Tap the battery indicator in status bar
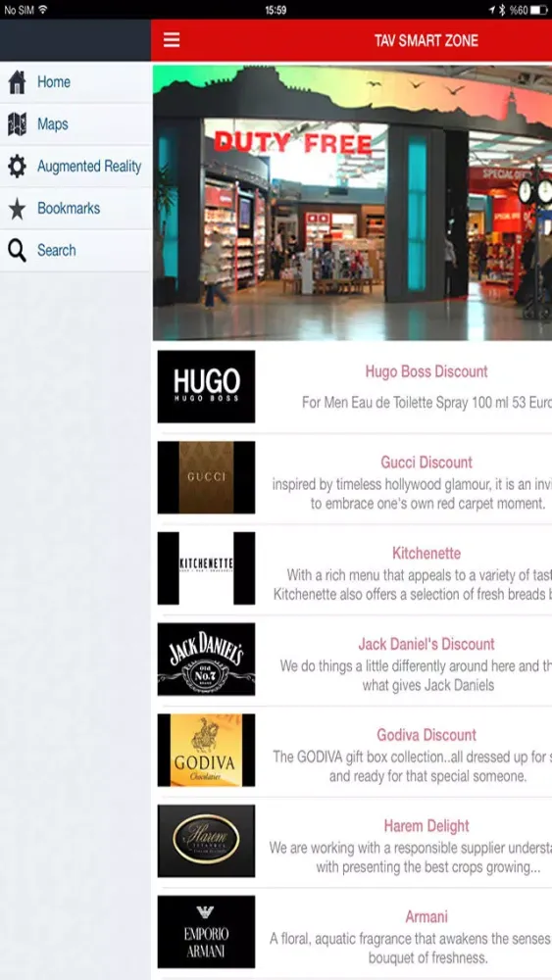This screenshot has height=980, width=552. (539, 10)
